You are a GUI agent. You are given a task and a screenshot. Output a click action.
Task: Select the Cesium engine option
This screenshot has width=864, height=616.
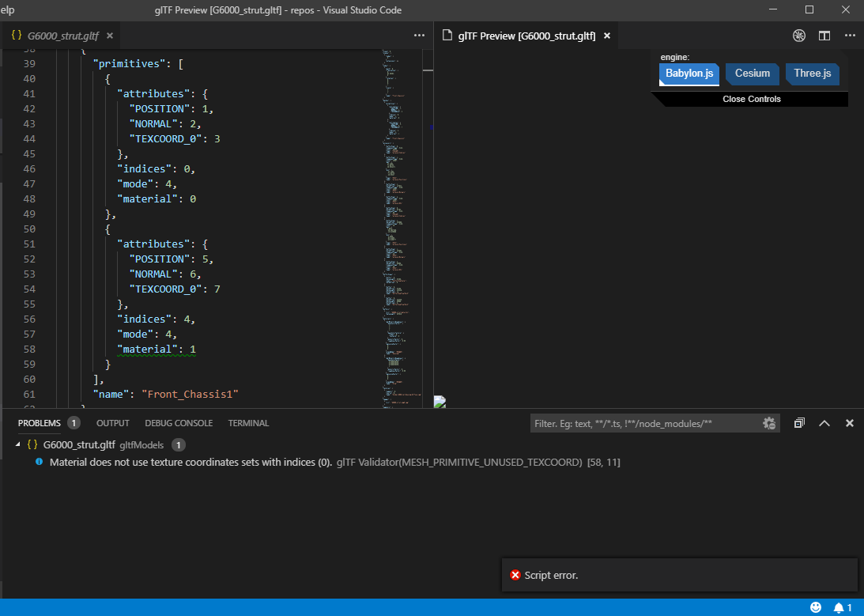tap(752, 74)
